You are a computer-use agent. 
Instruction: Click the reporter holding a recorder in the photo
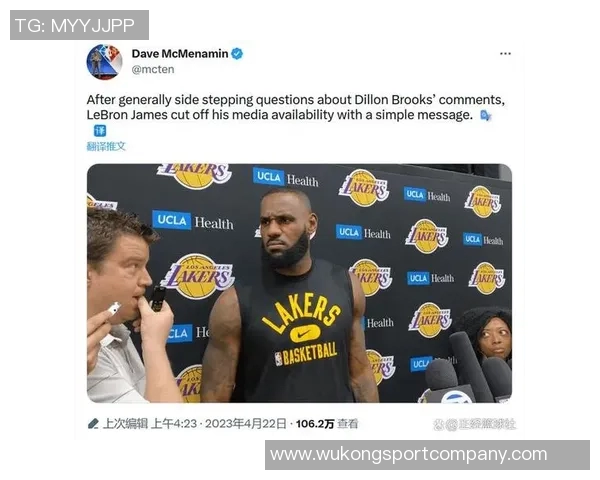click(x=128, y=306)
